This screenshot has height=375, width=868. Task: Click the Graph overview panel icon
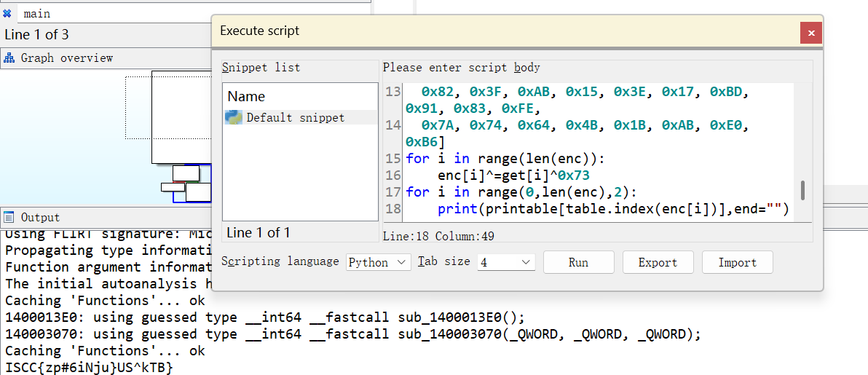(9, 58)
